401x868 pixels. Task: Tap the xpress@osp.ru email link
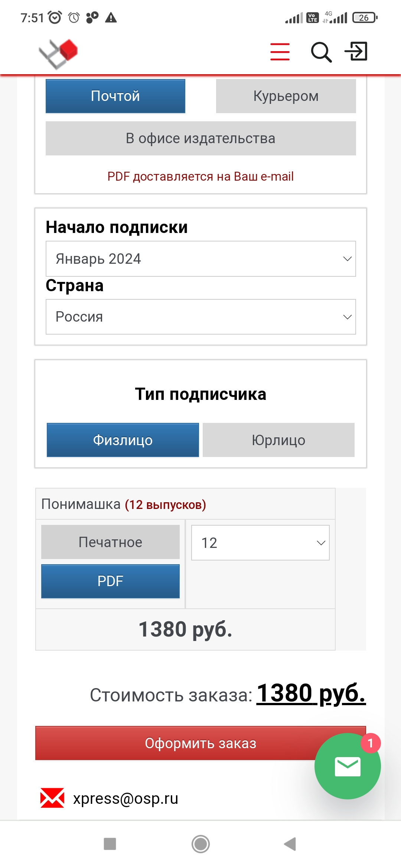pyautogui.click(x=125, y=798)
